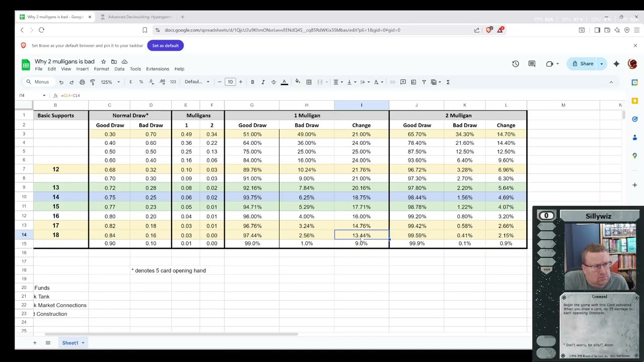View cloud save status icon
Viewport: 644px width, 362px height.
(124, 61)
